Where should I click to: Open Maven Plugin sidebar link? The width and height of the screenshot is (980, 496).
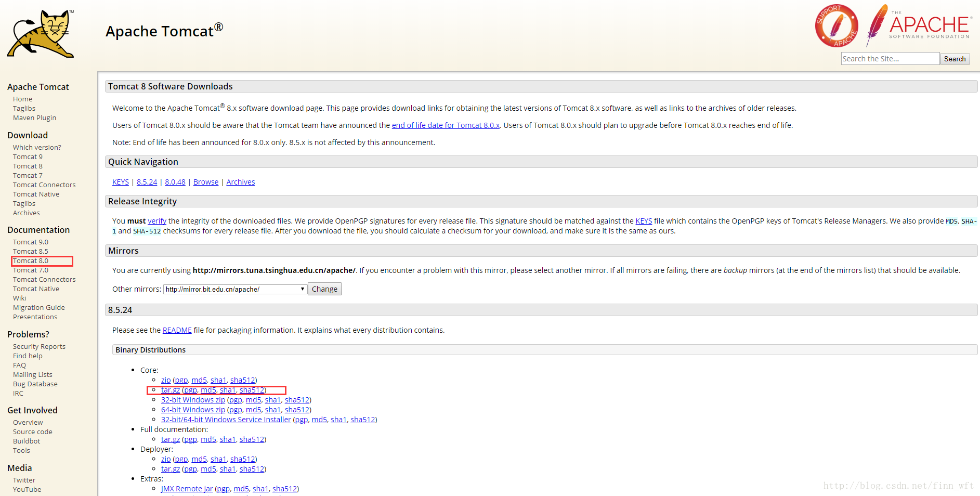[34, 118]
